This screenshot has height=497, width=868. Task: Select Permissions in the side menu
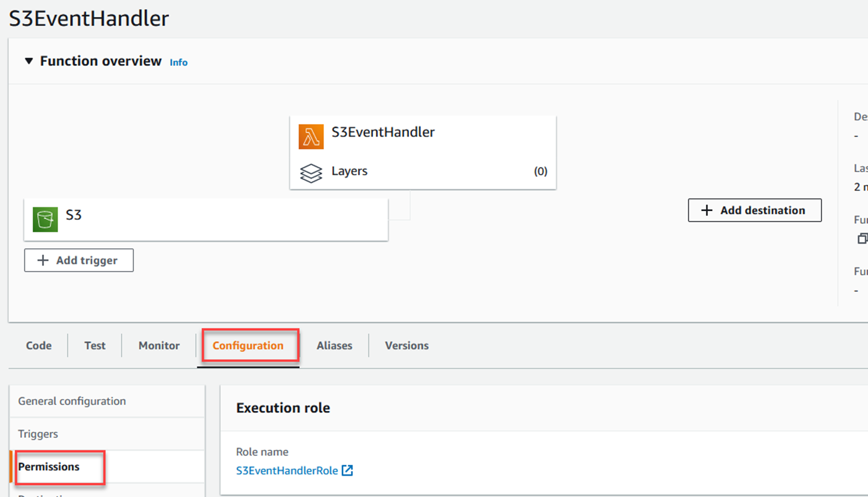pyautogui.click(x=107, y=466)
